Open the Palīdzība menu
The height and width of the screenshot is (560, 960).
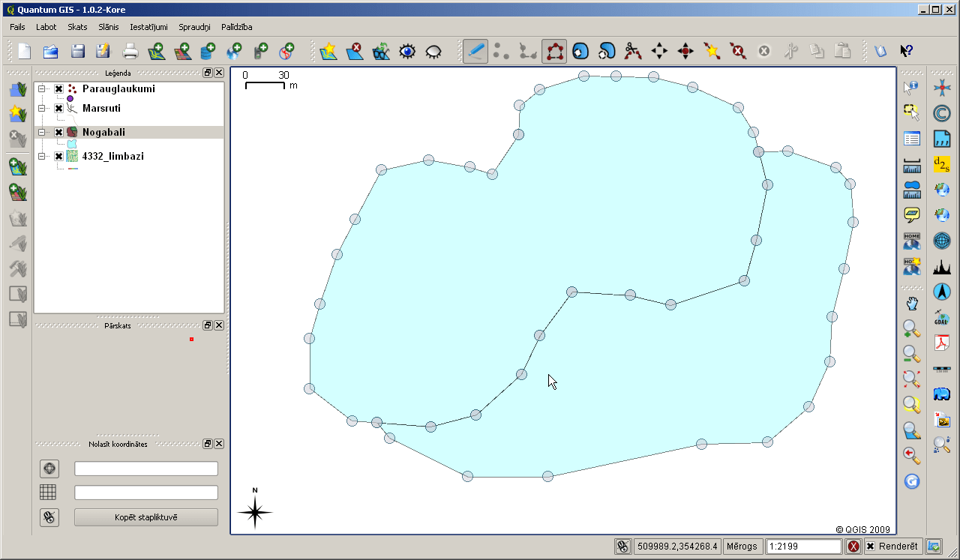pyautogui.click(x=237, y=27)
